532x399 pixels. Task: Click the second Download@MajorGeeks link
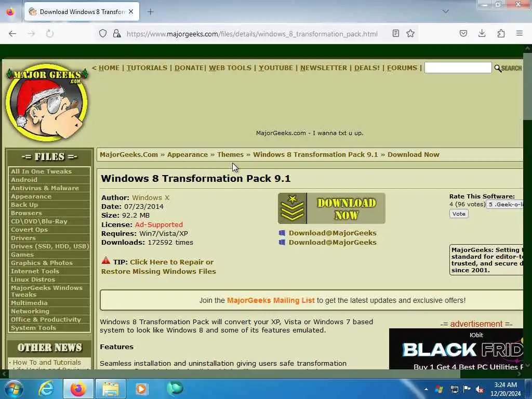[332, 242]
